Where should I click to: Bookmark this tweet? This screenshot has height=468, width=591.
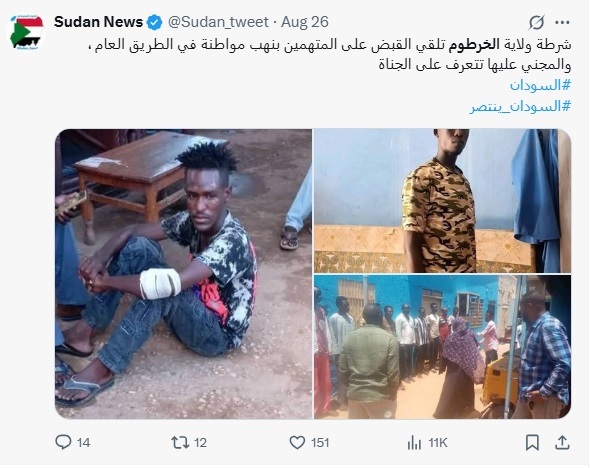click(x=532, y=442)
